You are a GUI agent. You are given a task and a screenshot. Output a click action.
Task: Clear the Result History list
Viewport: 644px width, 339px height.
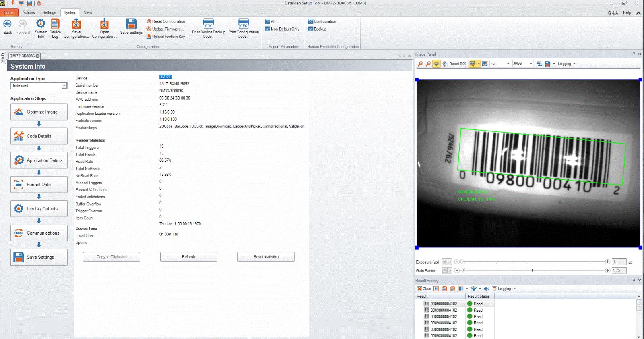[x=424, y=289]
